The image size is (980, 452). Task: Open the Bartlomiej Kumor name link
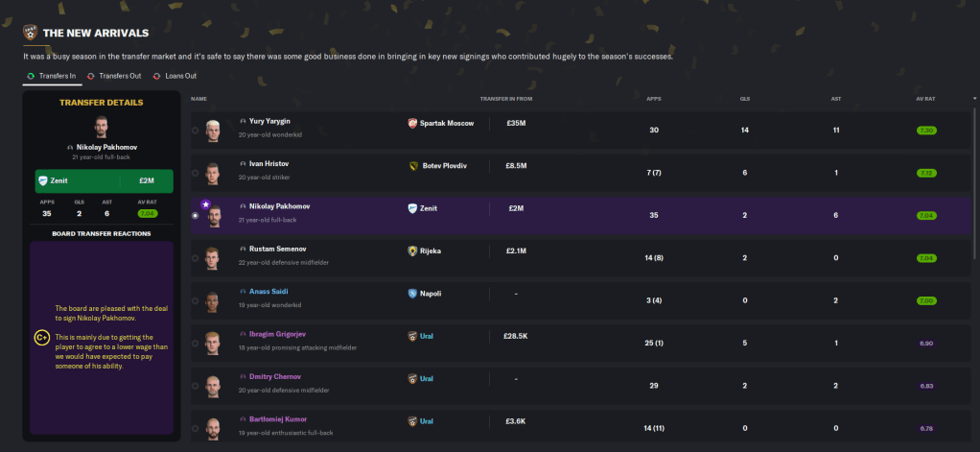[x=278, y=419]
